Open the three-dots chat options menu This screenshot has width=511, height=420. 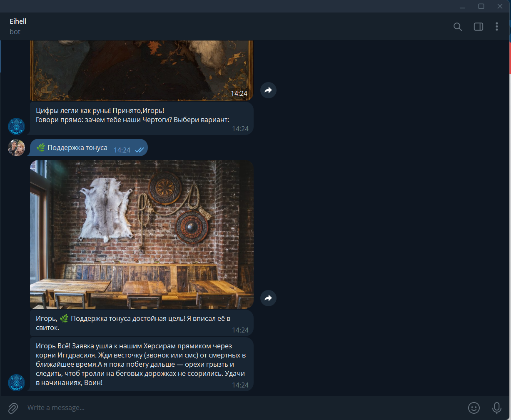point(496,27)
